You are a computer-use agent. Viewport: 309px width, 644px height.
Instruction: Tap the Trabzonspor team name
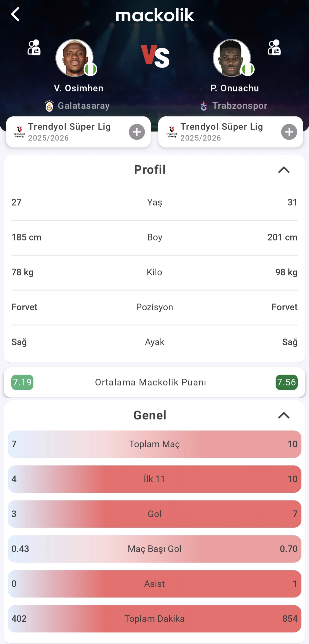tap(239, 106)
